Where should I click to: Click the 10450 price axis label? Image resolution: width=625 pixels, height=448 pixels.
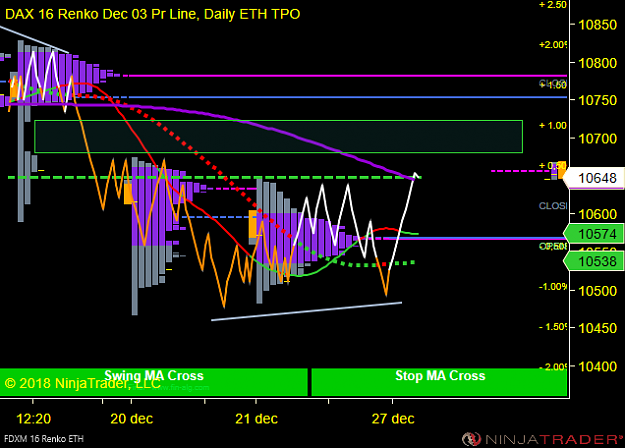pos(597,328)
